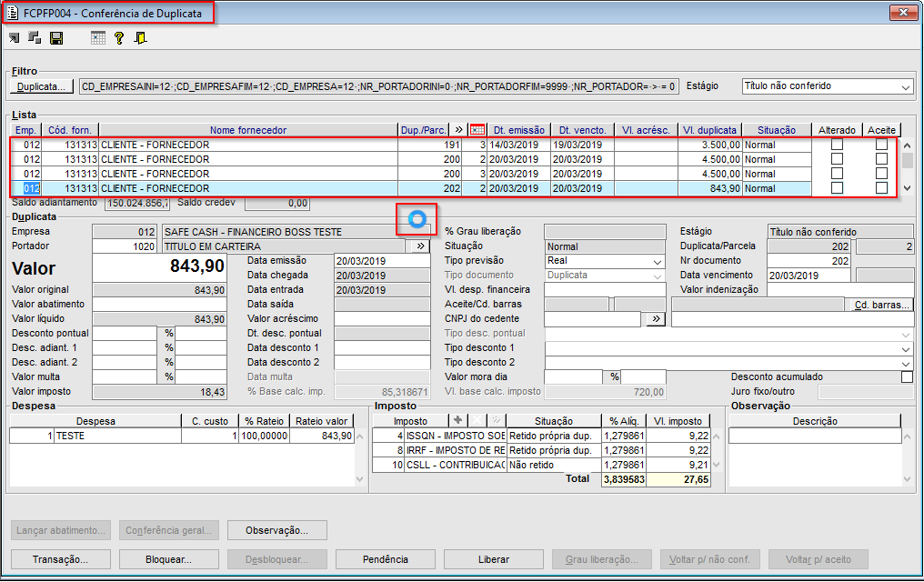
Task: Select the TESTE despesa row
Action: (182, 436)
